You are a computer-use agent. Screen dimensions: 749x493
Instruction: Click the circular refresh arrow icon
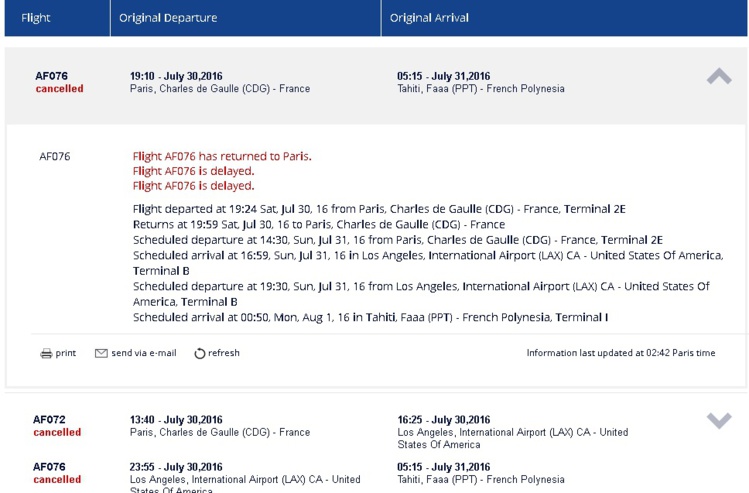[200, 354]
